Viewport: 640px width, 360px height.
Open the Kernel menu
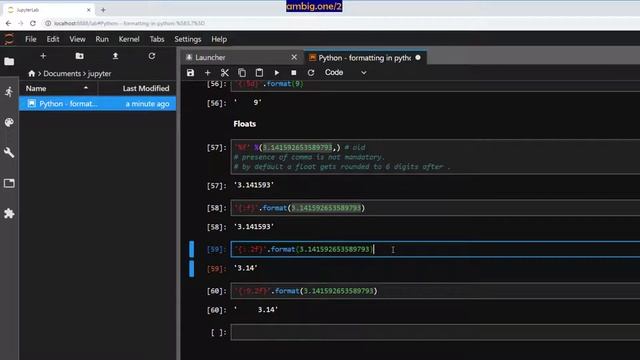(129, 39)
